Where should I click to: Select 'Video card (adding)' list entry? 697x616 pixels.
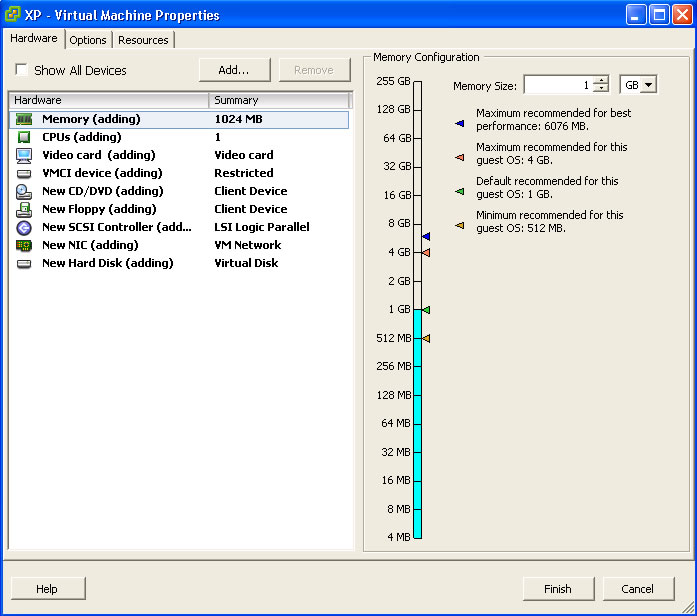pos(99,155)
